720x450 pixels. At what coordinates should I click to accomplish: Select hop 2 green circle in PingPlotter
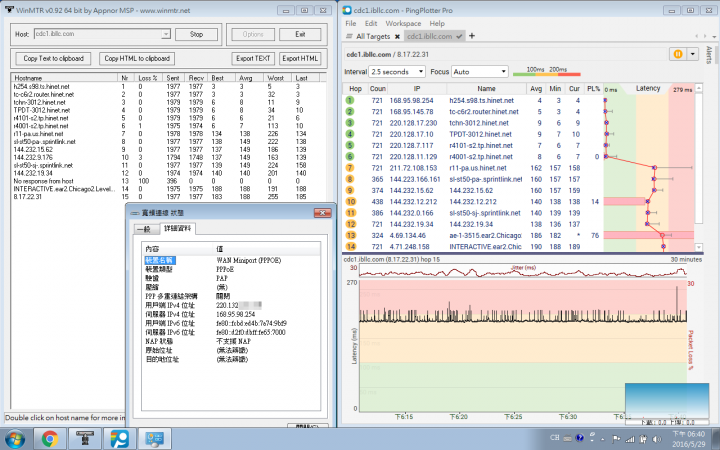point(350,112)
